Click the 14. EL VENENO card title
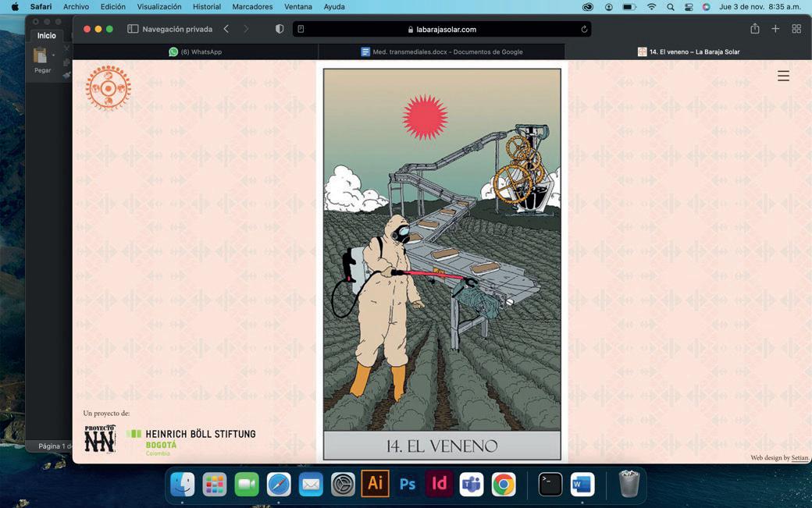The width and height of the screenshot is (812, 508). coord(442,446)
